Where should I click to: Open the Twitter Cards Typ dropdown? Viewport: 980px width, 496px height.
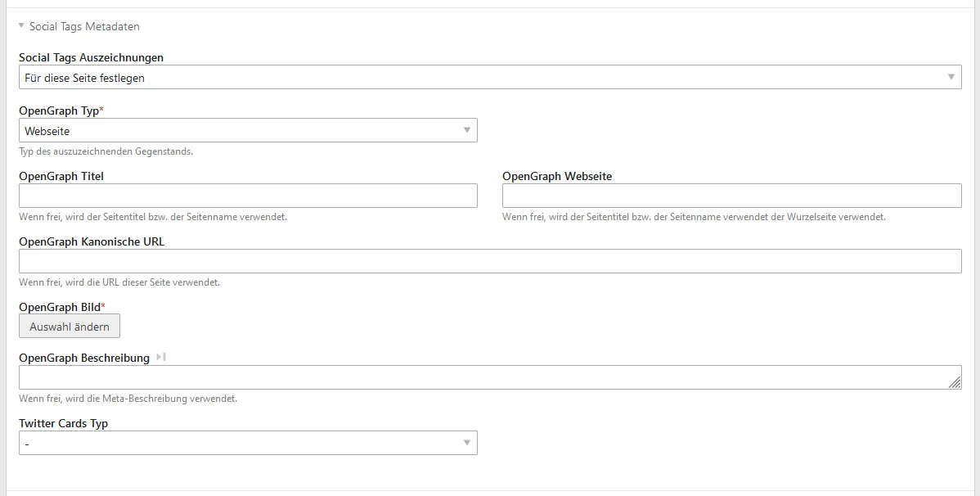pos(247,444)
